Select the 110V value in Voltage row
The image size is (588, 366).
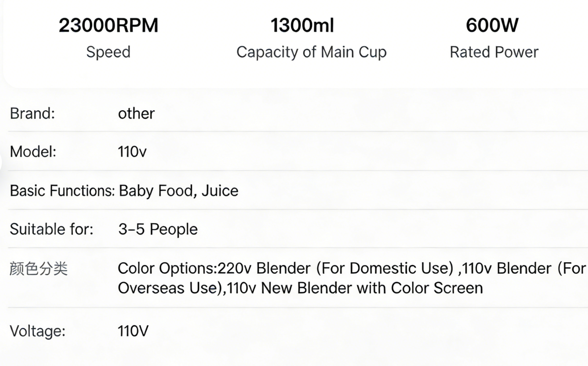pos(133,331)
